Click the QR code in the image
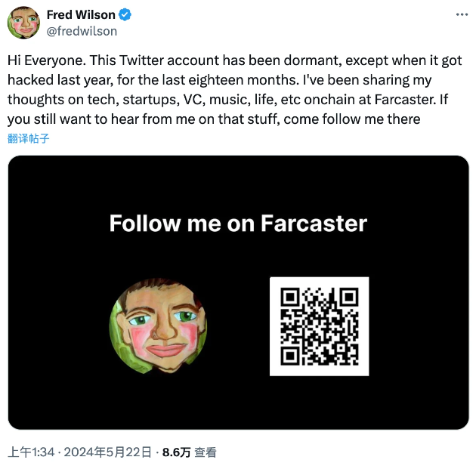This screenshot has width=476, height=466. [319, 326]
